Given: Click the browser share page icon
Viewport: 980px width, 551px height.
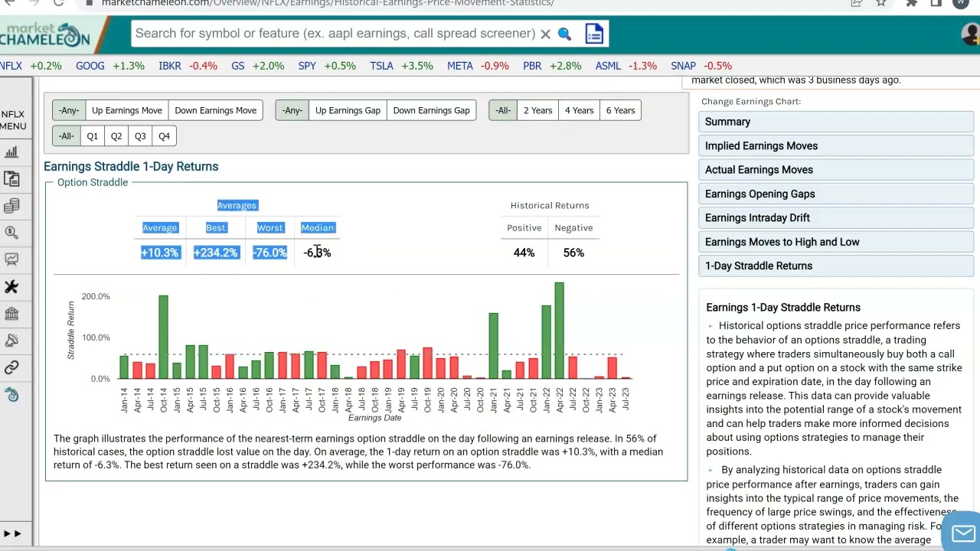Looking at the screenshot, I should (x=856, y=3).
